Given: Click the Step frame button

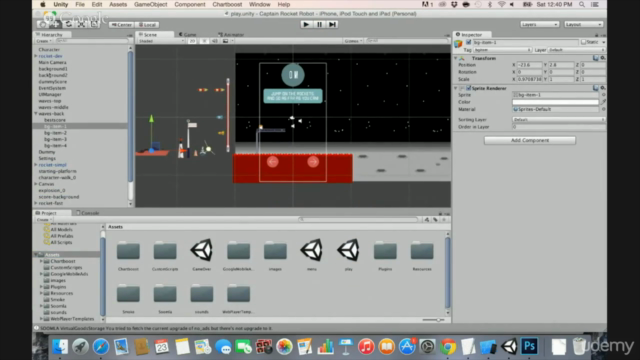Looking at the screenshot, I should pos(332,24).
